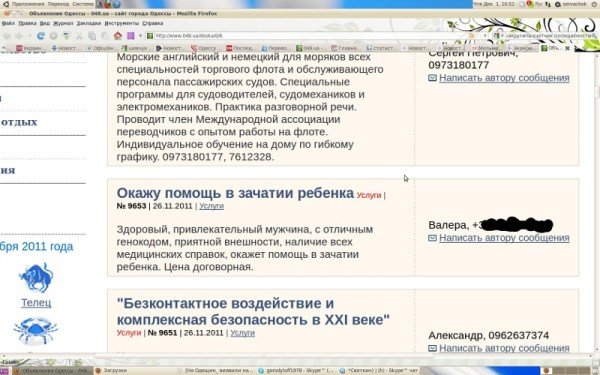This screenshot has width=600, height=375.
Task: Switch to the 'Главна...' tab
Action: tap(346, 48)
